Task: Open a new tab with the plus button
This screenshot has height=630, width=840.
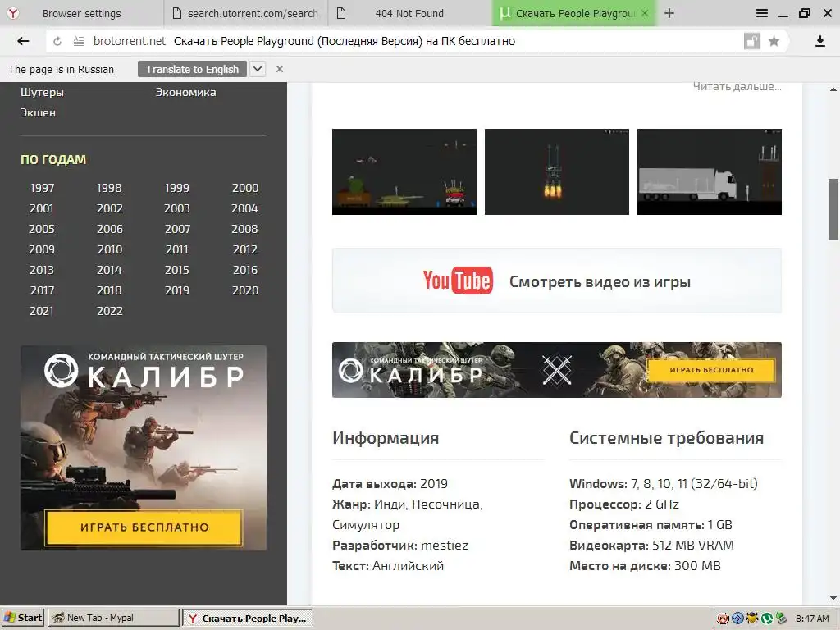Action: pyautogui.click(x=669, y=13)
